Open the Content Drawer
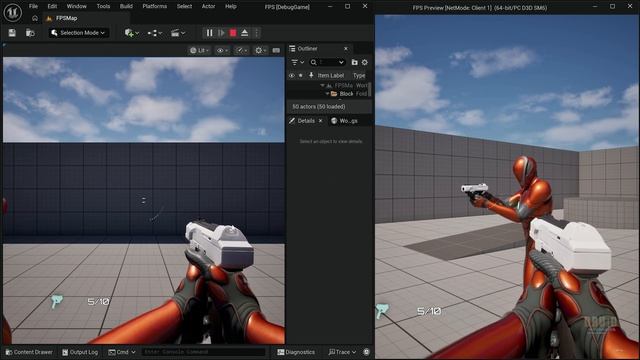The width and height of the screenshot is (640, 360). click(29, 352)
